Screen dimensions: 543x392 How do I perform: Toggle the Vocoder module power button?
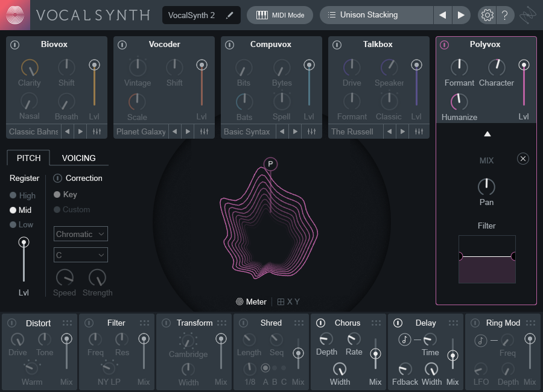pos(122,45)
